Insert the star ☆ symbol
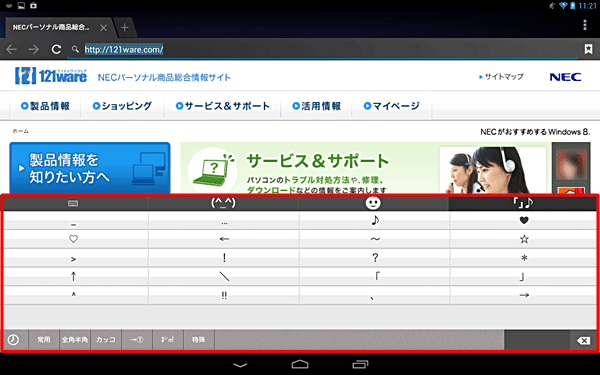The width and height of the screenshot is (600, 375). pos(524,239)
